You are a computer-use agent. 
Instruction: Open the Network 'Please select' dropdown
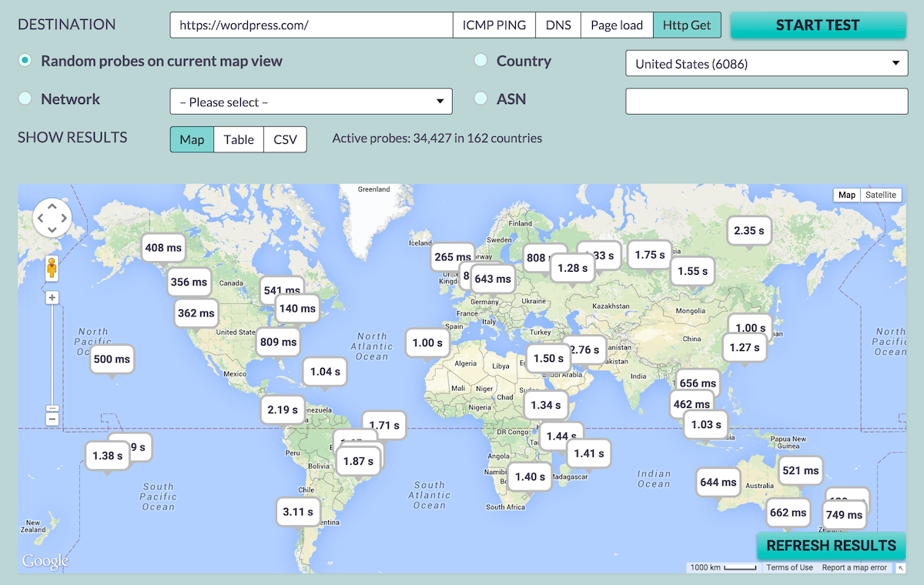coord(310,102)
